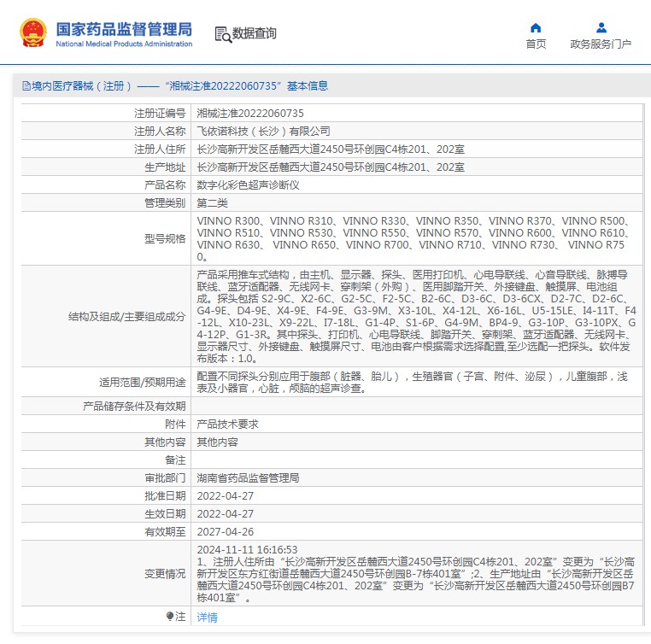Click the VINNO R300 model list cell
651x644 pixels.
416,238
